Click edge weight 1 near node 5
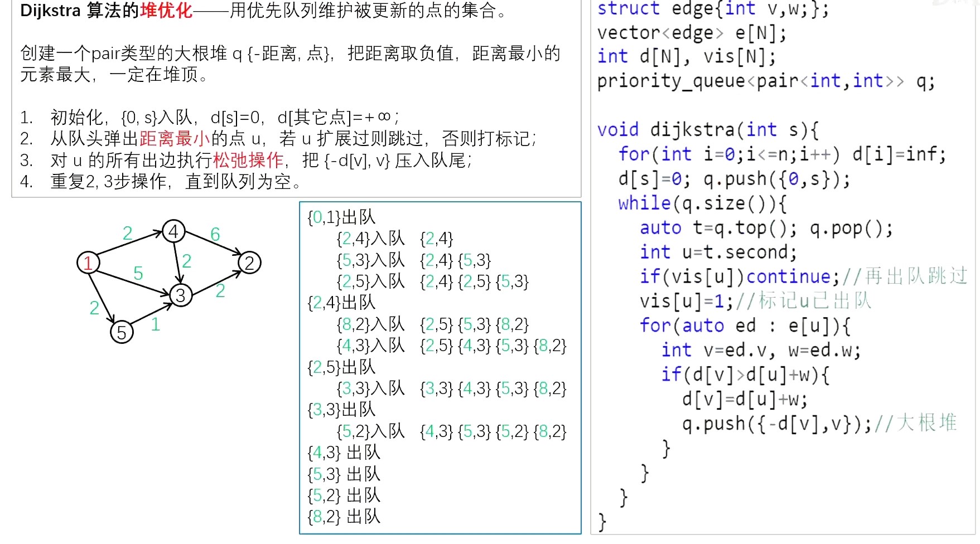Image resolution: width=980 pixels, height=544 pixels. coord(156,324)
